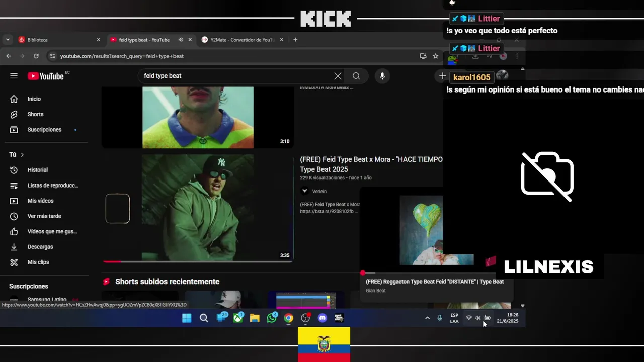644x362 pixels.
Task: Open the DISTANTE Type Beat video title
Action: [x=435, y=282]
